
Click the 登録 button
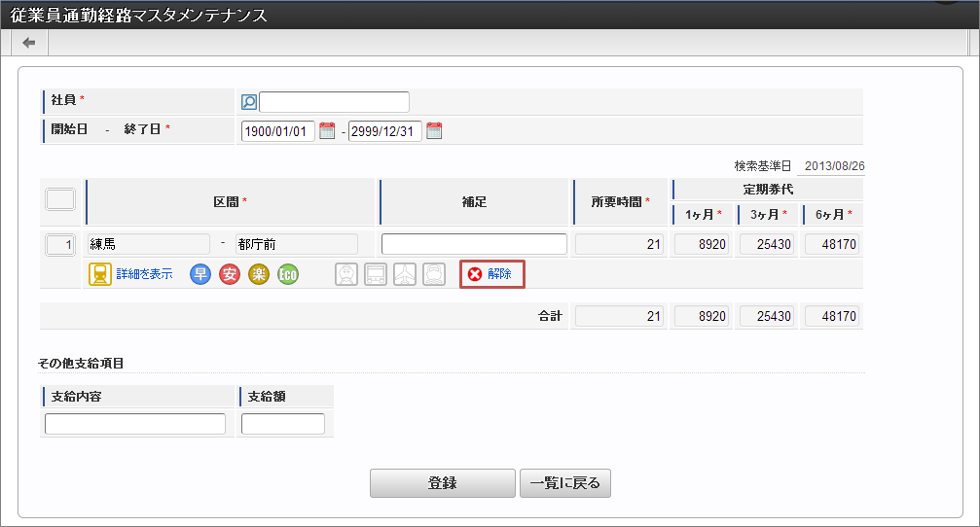443,483
